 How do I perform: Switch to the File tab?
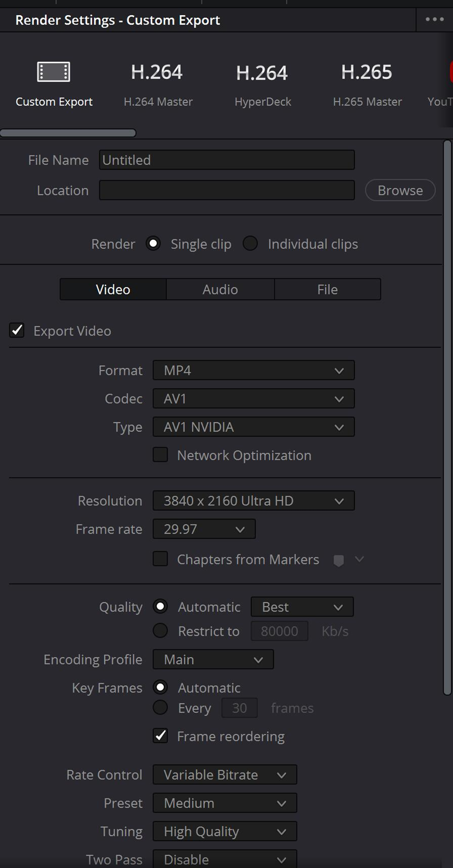(327, 290)
